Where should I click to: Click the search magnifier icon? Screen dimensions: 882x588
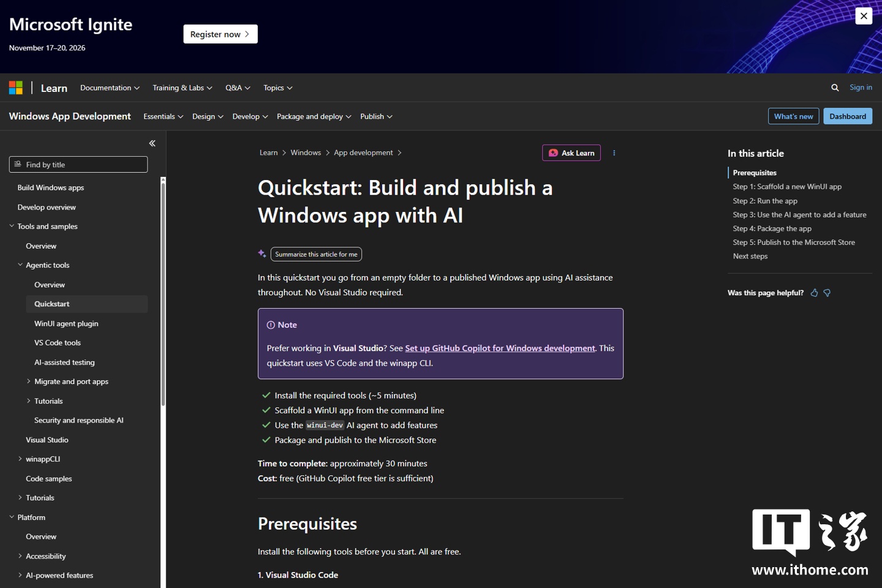[835, 88]
